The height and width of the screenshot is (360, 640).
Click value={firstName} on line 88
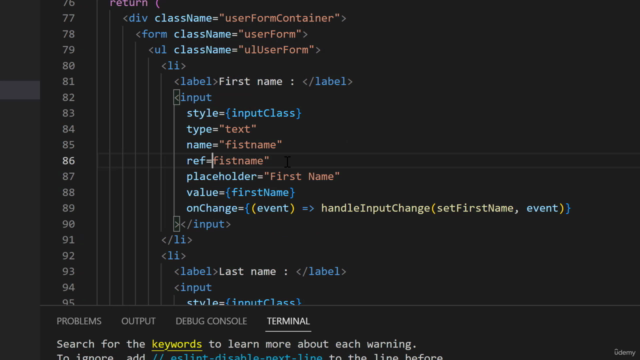click(x=240, y=192)
